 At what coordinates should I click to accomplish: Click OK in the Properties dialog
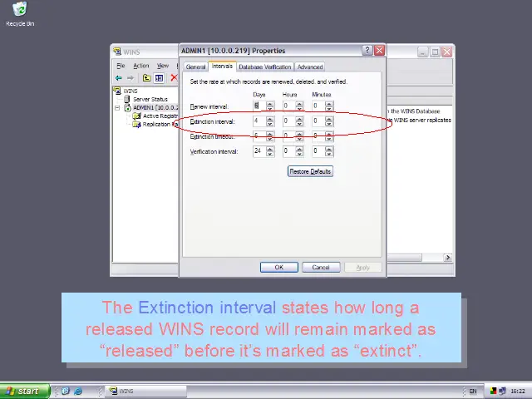[279, 268]
